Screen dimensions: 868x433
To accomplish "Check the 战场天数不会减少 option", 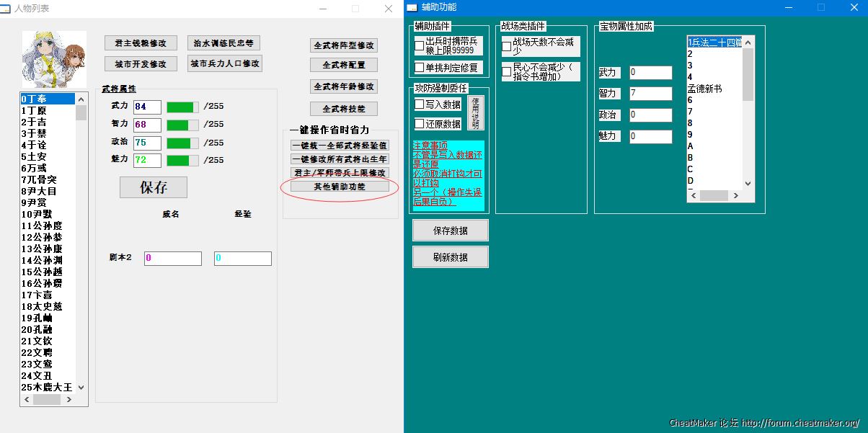I will point(507,46).
